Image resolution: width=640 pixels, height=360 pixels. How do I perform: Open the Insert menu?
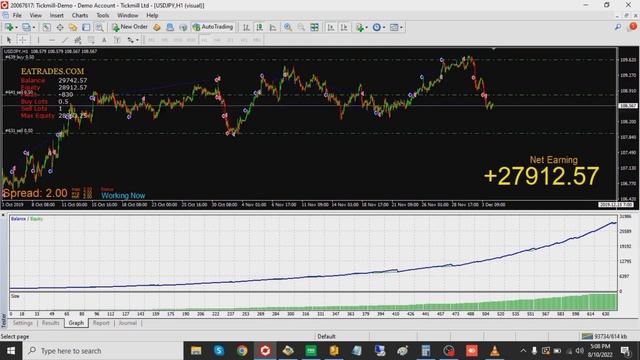(56, 16)
